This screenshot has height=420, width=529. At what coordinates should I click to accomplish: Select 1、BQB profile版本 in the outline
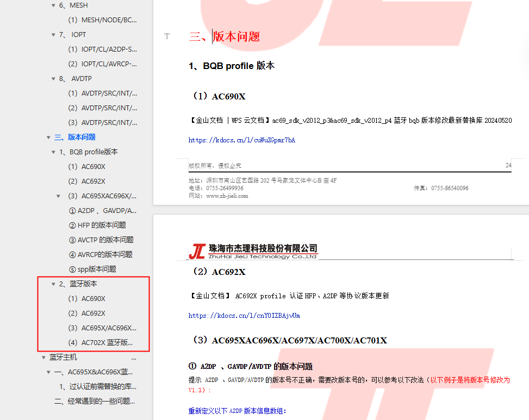tap(89, 152)
